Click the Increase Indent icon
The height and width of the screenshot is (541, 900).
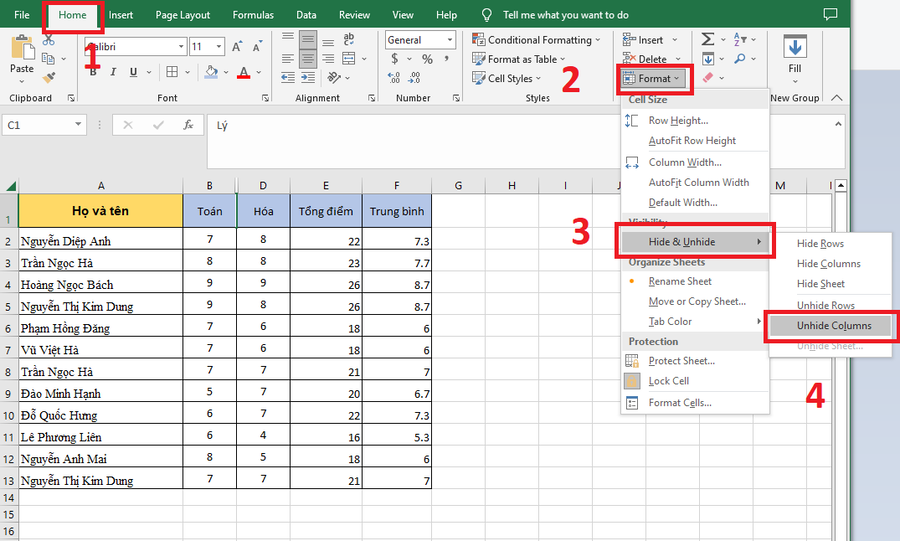click(x=308, y=77)
